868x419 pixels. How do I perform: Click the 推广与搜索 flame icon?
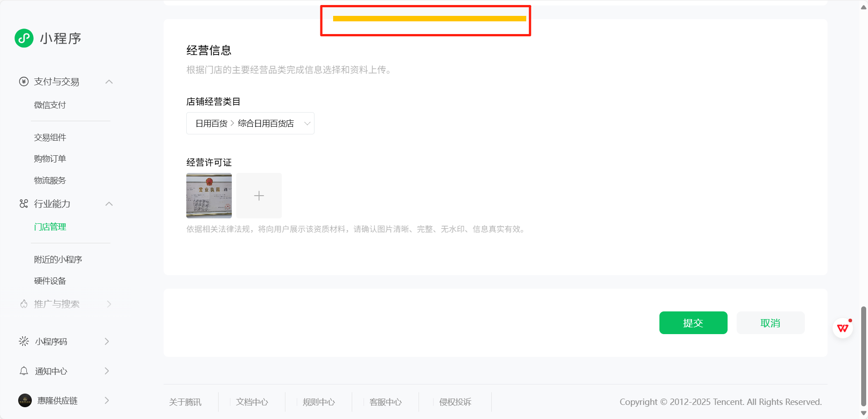coord(24,304)
